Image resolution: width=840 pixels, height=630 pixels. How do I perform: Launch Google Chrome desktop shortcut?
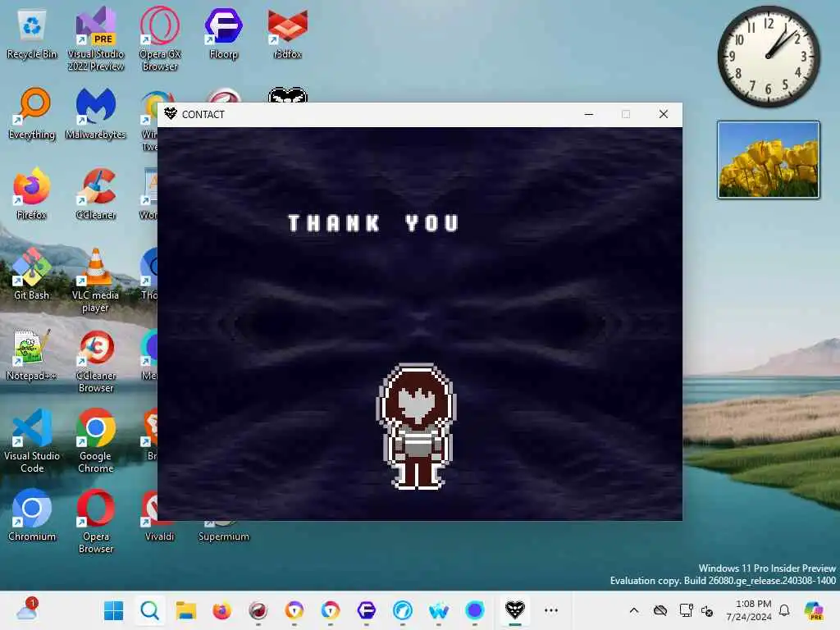96,441
